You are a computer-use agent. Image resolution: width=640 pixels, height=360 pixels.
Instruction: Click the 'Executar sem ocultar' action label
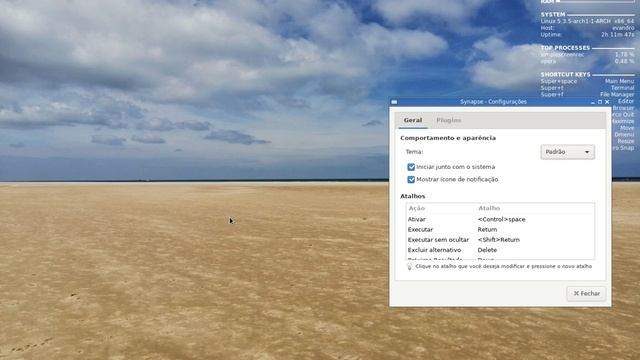pos(438,240)
